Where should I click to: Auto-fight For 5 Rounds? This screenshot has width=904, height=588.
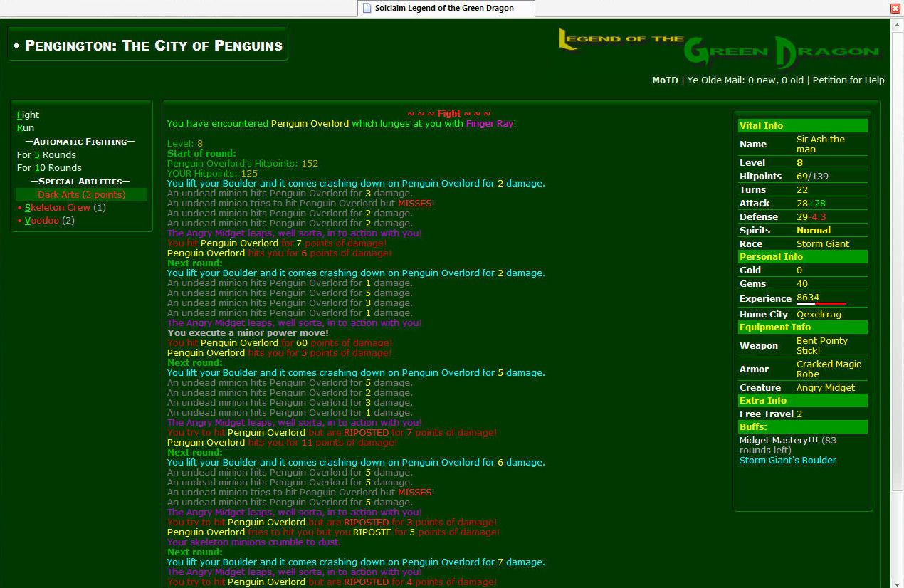(x=46, y=154)
